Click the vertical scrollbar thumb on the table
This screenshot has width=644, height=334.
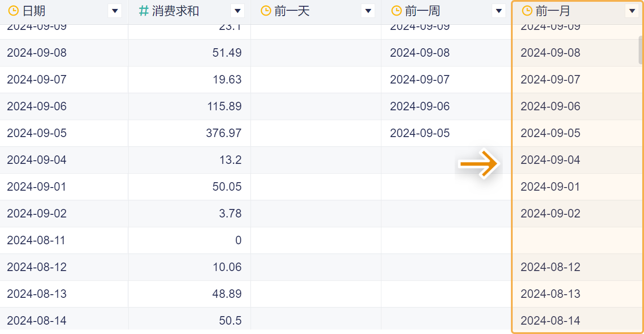tap(641, 50)
